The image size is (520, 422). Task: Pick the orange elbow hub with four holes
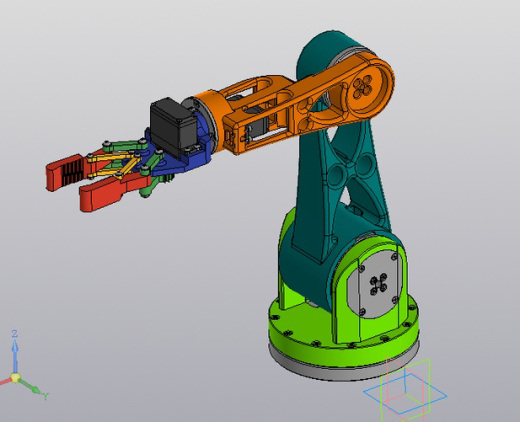[x=368, y=88]
